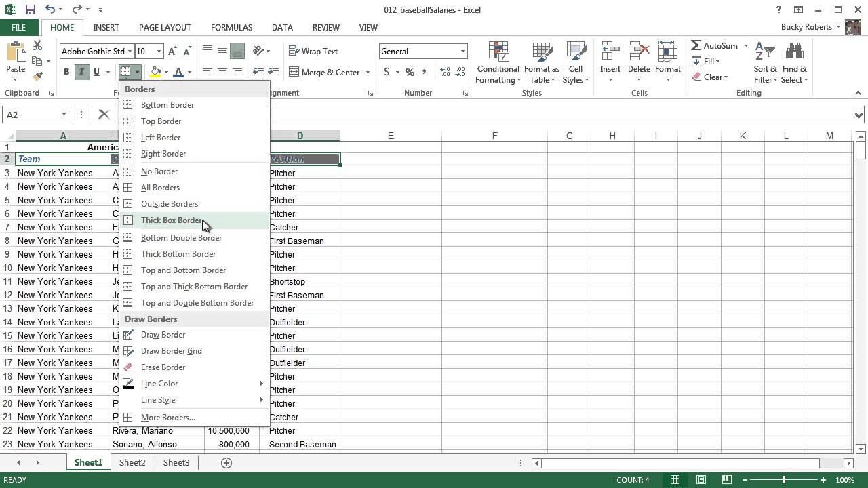Screen dimensions: 868x488
Task: Switch to Page Break Preview in status bar
Action: point(728,480)
